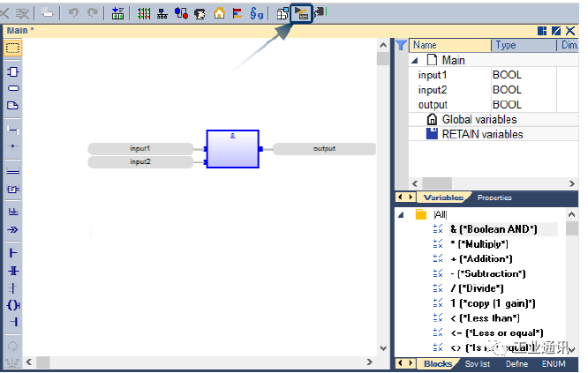Screen dimensions: 588x373
Task: Click the split view icon in Main header
Action: click(x=542, y=31)
